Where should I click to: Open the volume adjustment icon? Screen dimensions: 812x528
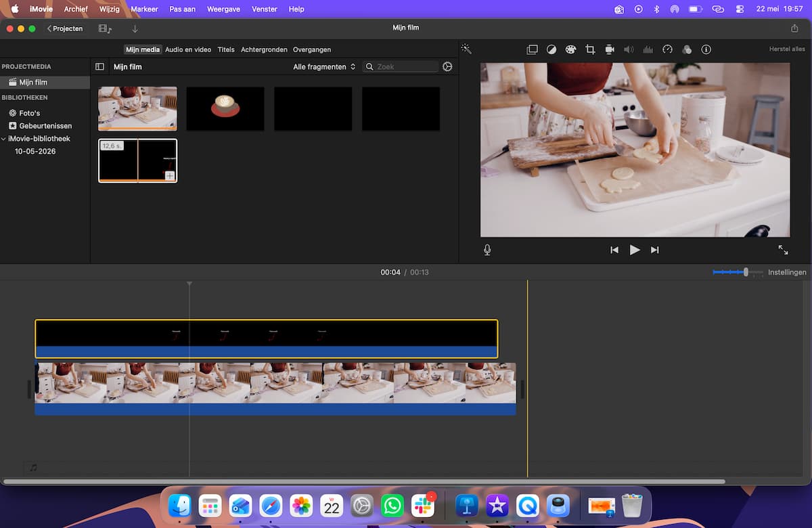coord(629,49)
